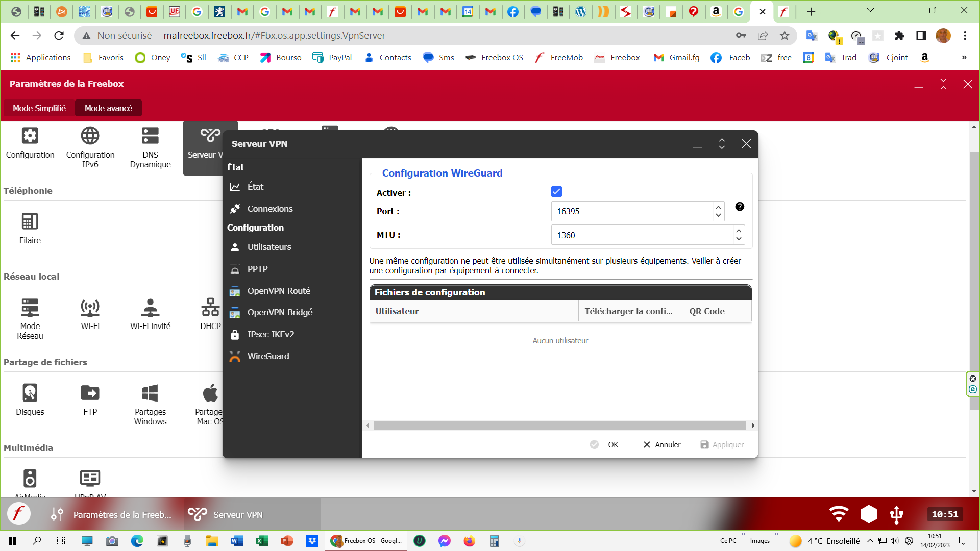Open the PayPal bookmark

(x=332, y=58)
